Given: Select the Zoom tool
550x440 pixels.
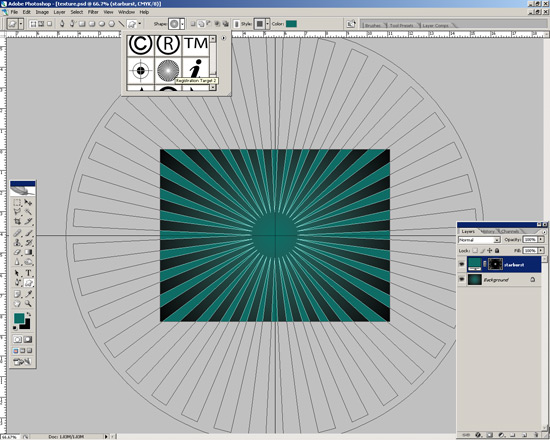Looking at the screenshot, I should coord(28,304).
